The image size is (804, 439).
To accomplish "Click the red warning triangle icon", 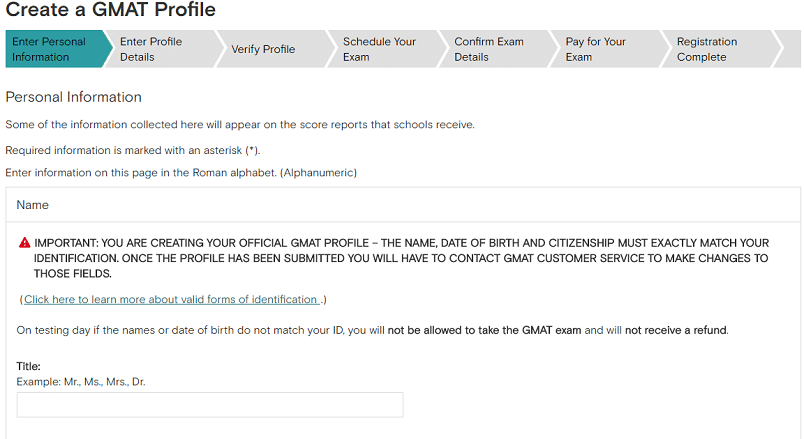I will pos(24,243).
